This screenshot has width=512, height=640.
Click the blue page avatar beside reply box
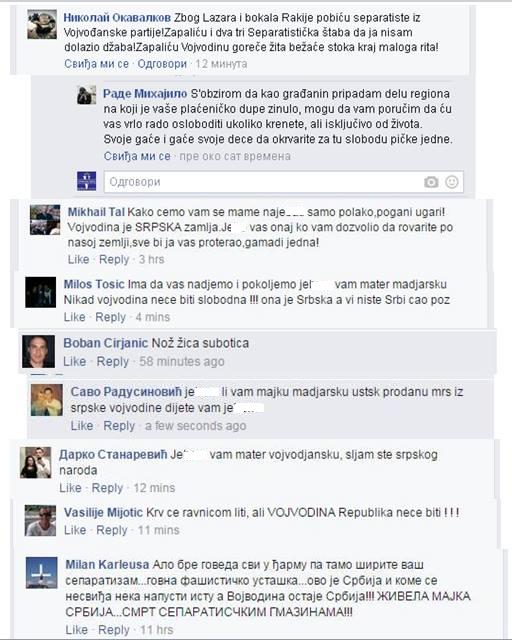point(87,181)
